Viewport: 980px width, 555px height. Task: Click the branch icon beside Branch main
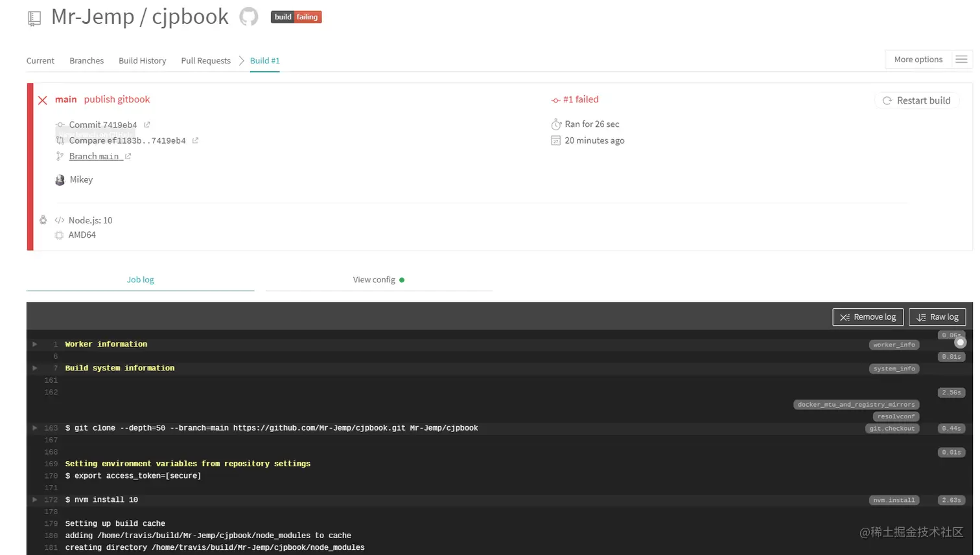pos(60,156)
